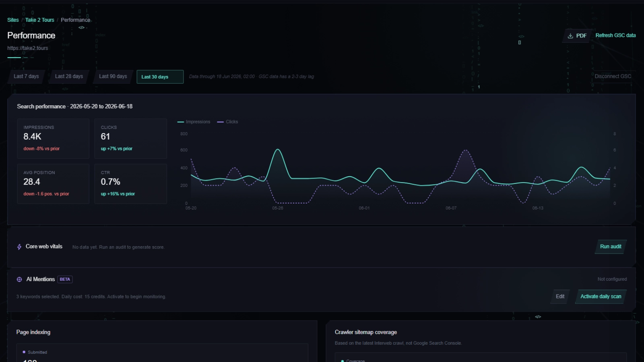
Task: Click the Core web vitals lightning icon
Action: coord(19,247)
